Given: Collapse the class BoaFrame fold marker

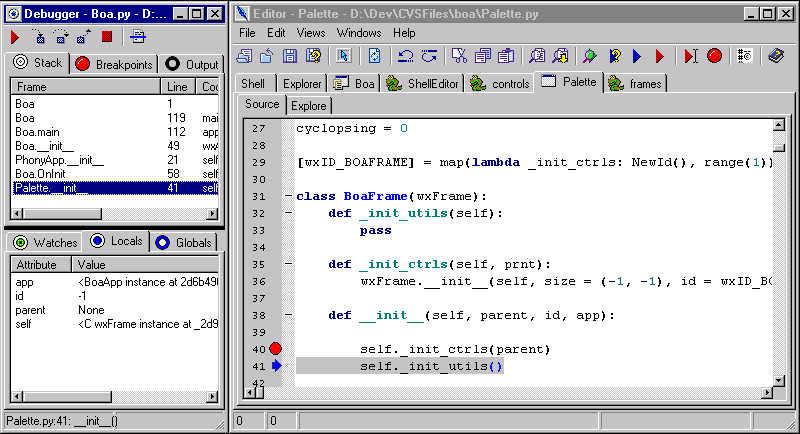Looking at the screenshot, I should [x=287, y=196].
